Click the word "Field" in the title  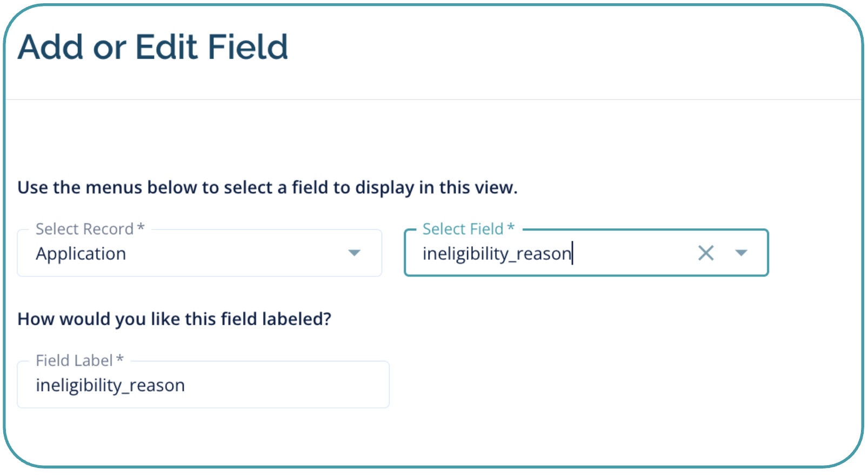click(248, 47)
